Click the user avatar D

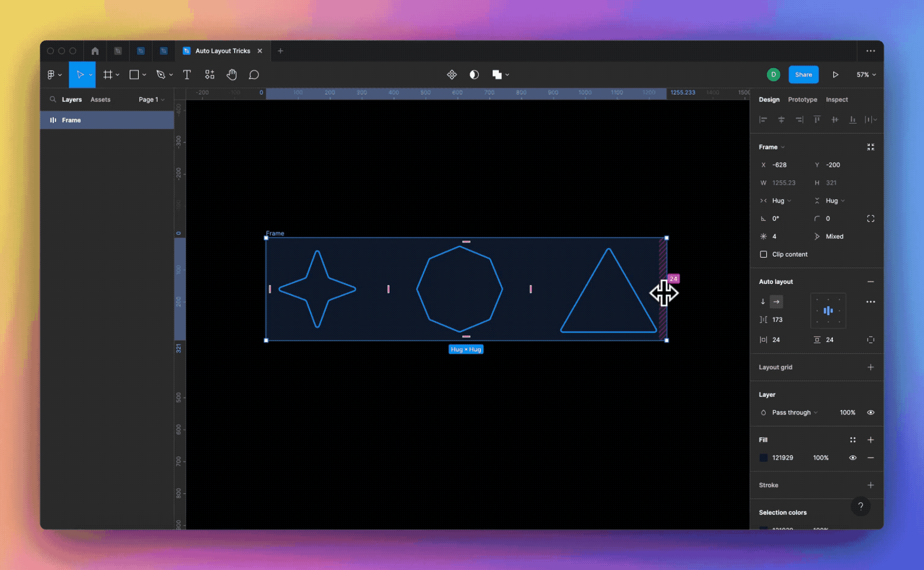coord(773,75)
